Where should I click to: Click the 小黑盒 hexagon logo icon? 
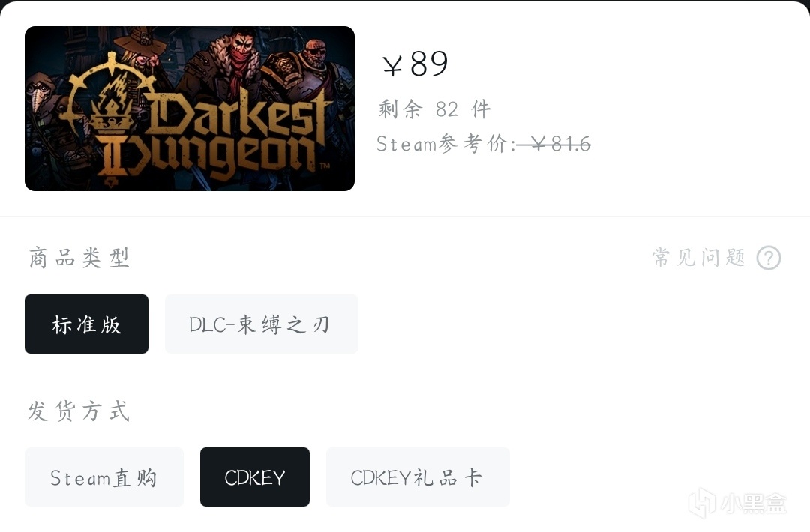pos(701,503)
